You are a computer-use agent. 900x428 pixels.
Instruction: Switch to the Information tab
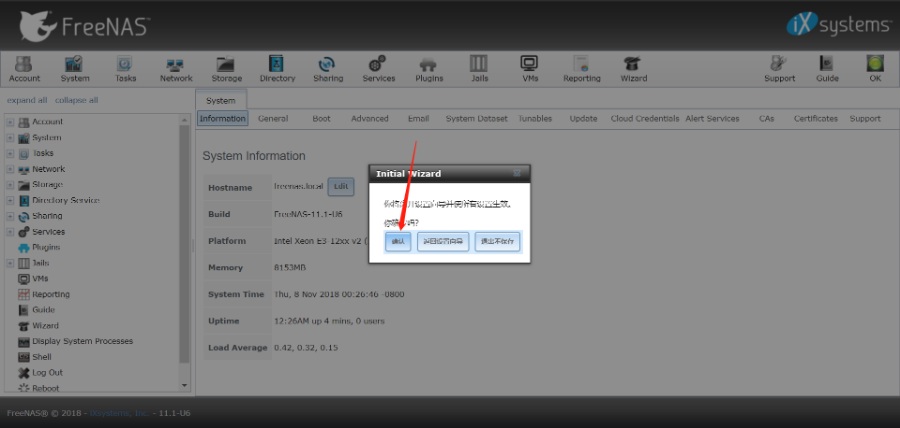click(223, 118)
